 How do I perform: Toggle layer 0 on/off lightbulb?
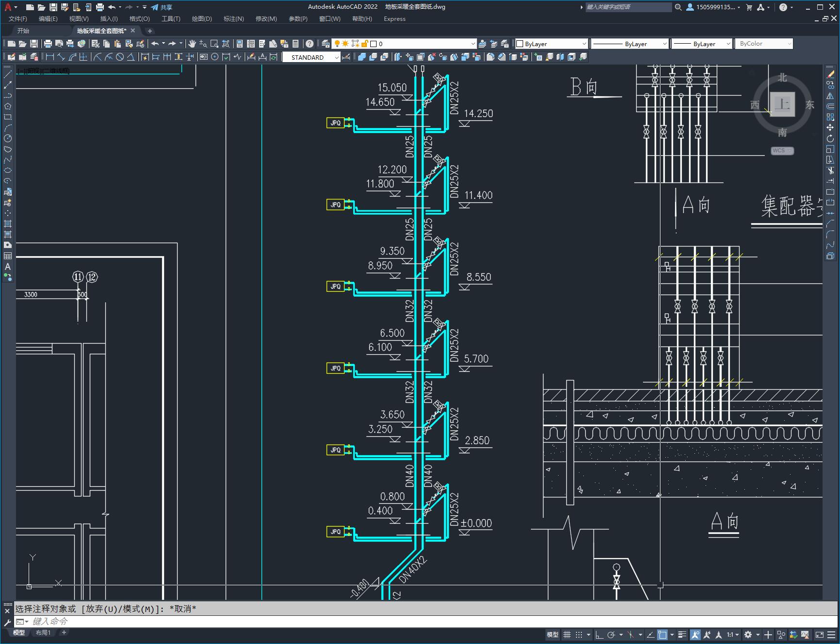pos(337,44)
